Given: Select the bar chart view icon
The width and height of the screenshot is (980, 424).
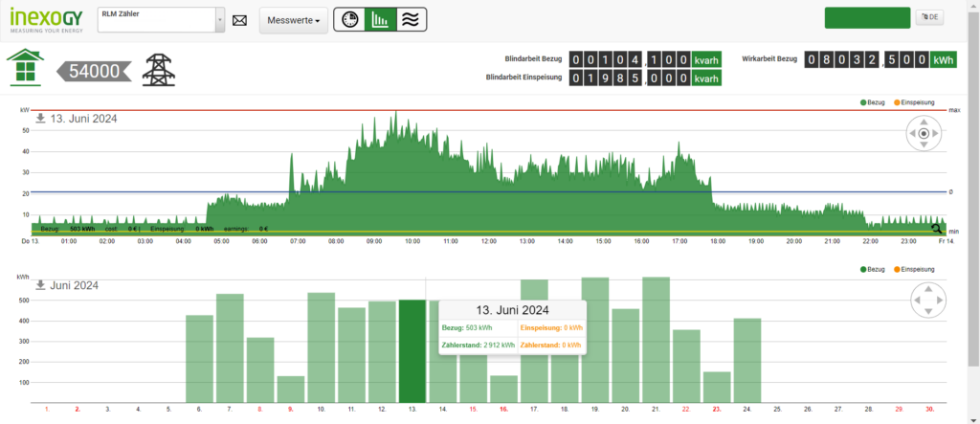Looking at the screenshot, I should tap(380, 20).
